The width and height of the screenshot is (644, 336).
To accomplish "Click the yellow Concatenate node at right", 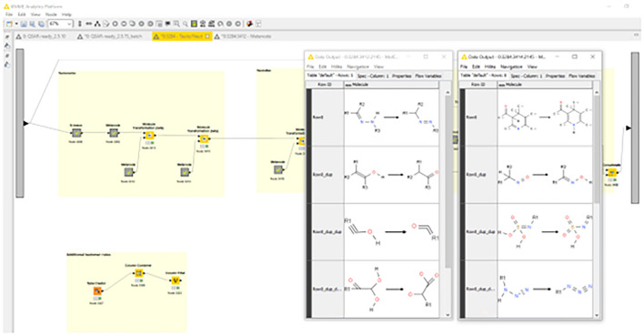I will 612,172.
